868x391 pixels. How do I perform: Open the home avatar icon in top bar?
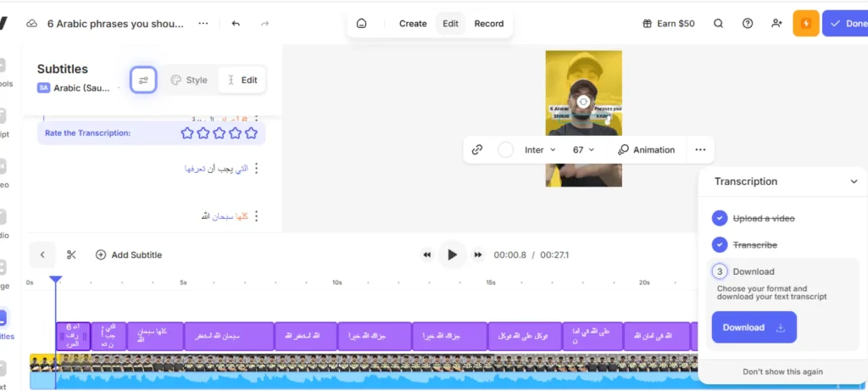[x=361, y=24]
